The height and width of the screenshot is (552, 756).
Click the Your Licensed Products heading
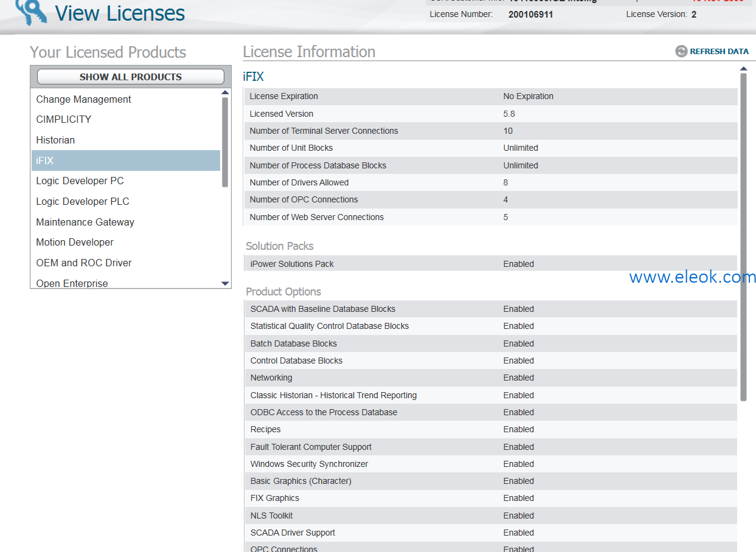(x=108, y=52)
